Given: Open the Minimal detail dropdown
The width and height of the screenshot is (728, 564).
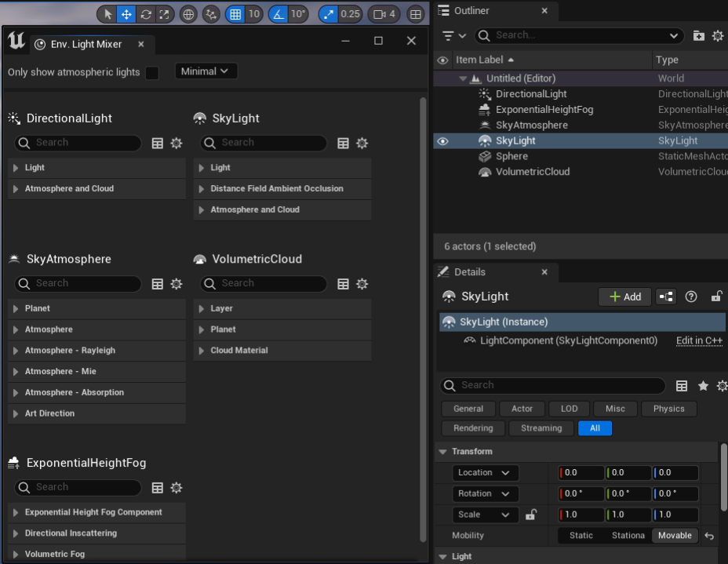Looking at the screenshot, I should (x=206, y=71).
